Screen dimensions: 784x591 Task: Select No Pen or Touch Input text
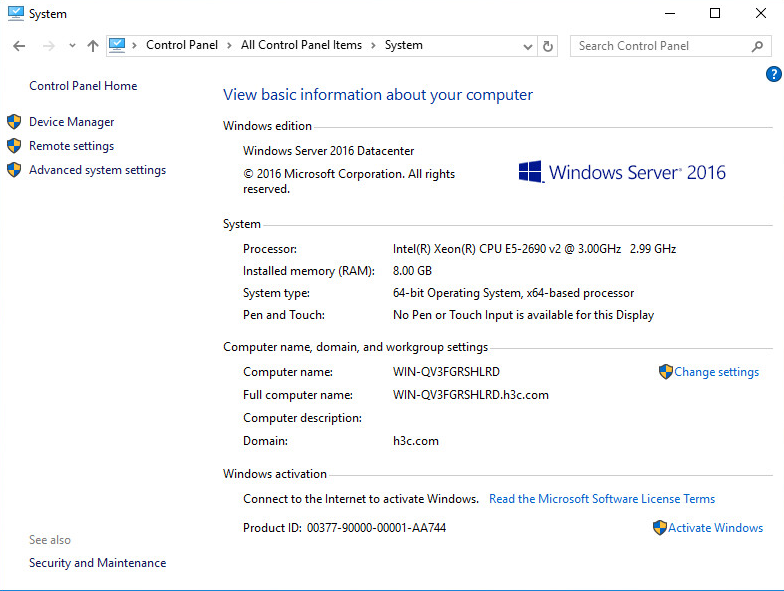(x=524, y=315)
